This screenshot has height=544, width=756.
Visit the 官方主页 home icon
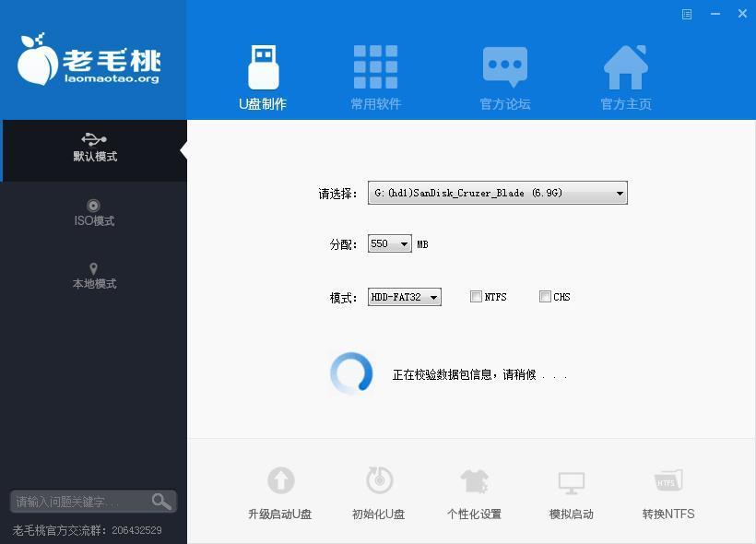625,65
